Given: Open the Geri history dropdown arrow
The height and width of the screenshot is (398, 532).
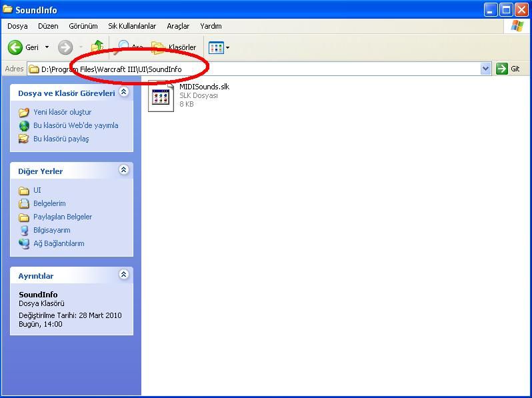Looking at the screenshot, I should click(x=47, y=47).
